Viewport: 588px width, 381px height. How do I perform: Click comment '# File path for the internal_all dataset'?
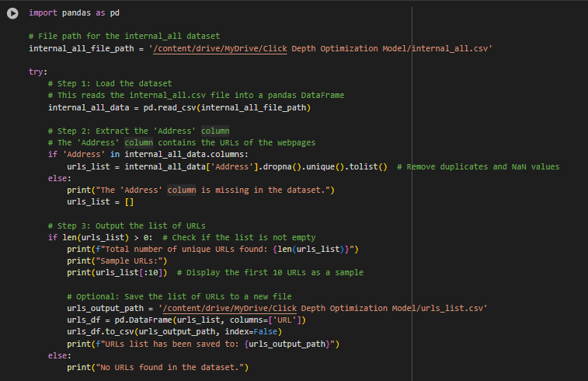coord(124,36)
